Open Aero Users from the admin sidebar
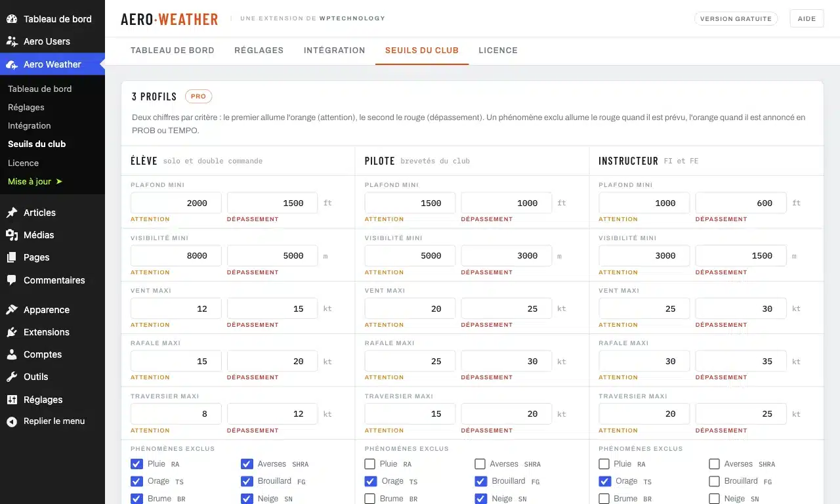The width and height of the screenshot is (840, 504). (47, 41)
